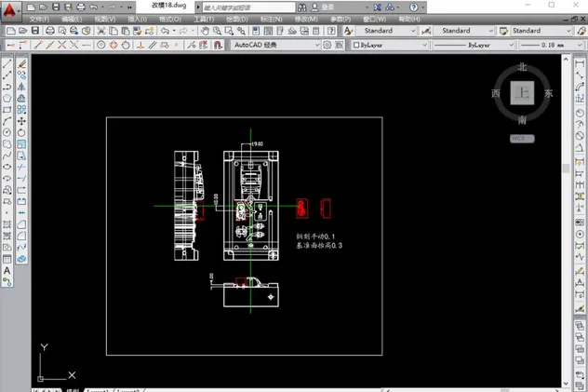Click the Cut scissors icon
This screenshot has width=588, height=392.
pyautogui.click(x=100, y=31)
